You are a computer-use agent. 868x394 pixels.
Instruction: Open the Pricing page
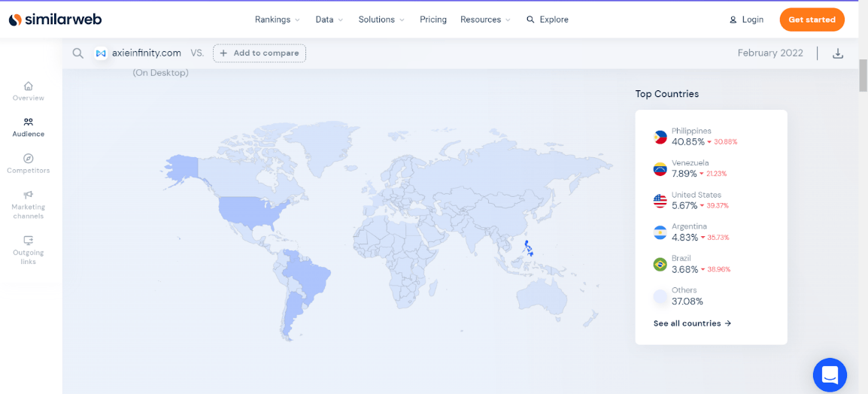pyautogui.click(x=433, y=20)
